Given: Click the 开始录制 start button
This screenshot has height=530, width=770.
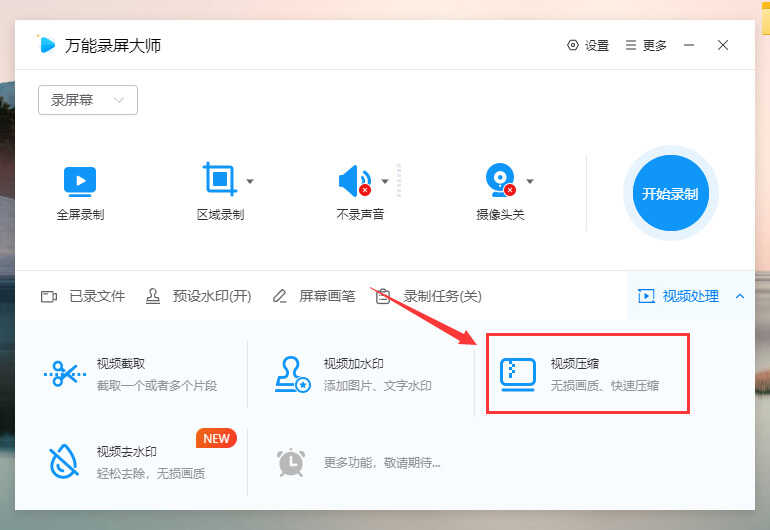Looking at the screenshot, I should [670, 193].
